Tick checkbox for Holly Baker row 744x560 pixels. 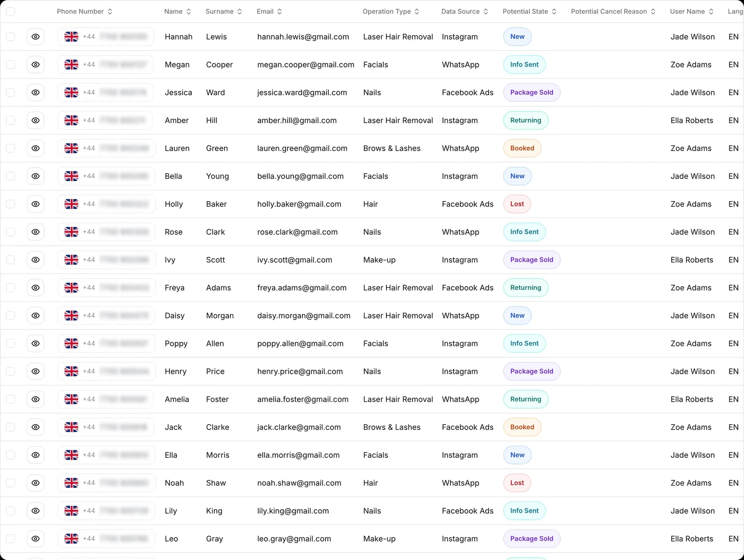pos(10,204)
